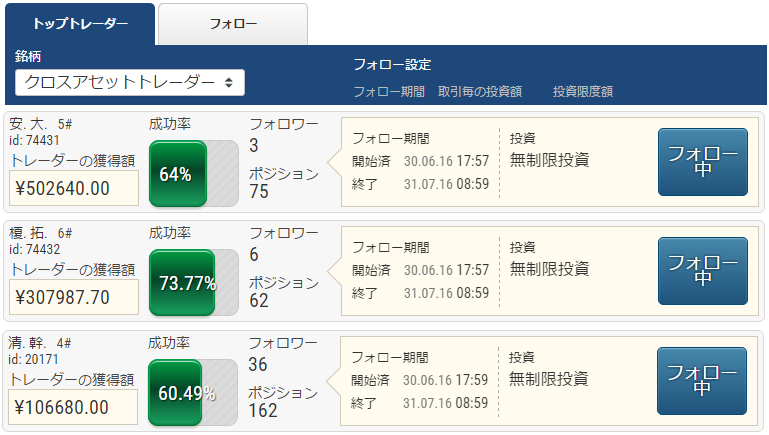Image resolution: width=769 pixels, height=435 pixels.
Task: Select trader name 安. 大. 5#
Action: pyautogui.click(x=41, y=124)
